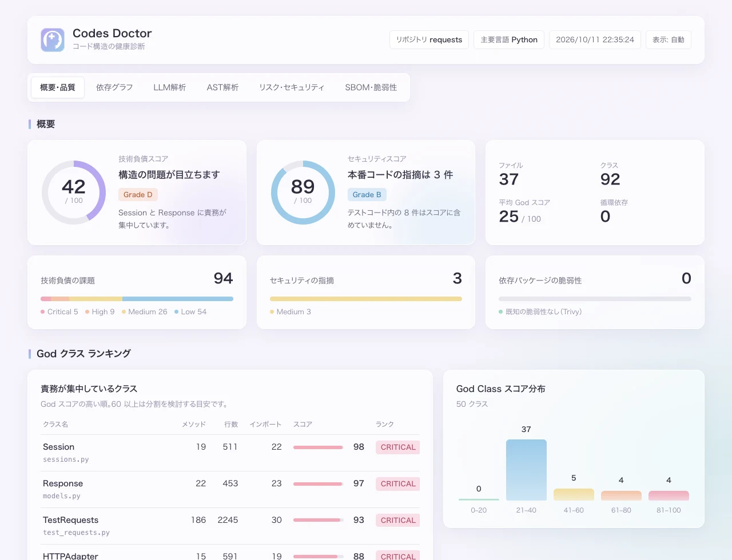Click the Medium 26 legend entry
The width and height of the screenshot is (732, 560).
coord(145,312)
